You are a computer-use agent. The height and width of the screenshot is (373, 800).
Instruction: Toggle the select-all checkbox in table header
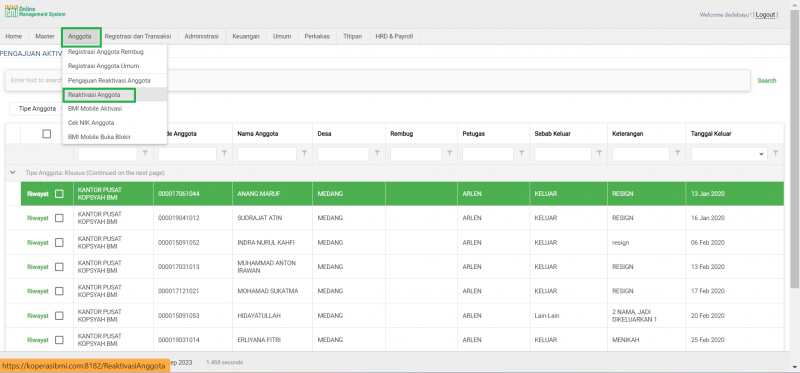click(47, 134)
